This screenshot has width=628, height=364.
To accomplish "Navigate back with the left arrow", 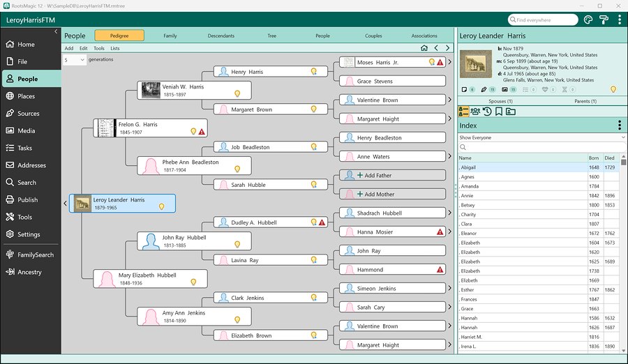I will pos(436,48).
